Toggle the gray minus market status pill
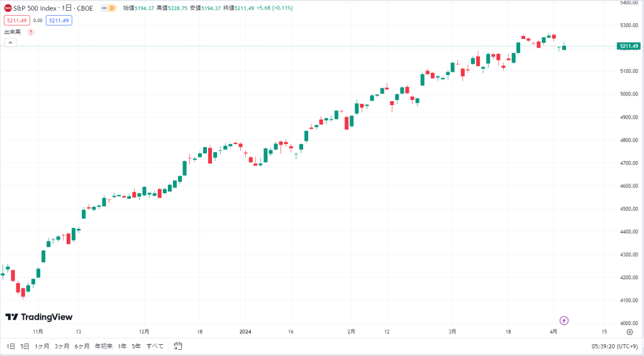Screen dimensions: 644x356 coord(104,8)
